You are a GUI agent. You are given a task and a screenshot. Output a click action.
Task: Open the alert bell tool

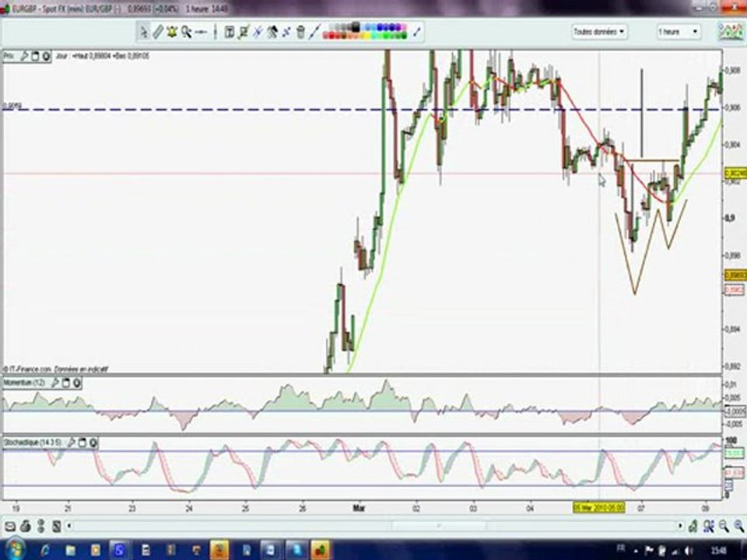tap(172, 32)
